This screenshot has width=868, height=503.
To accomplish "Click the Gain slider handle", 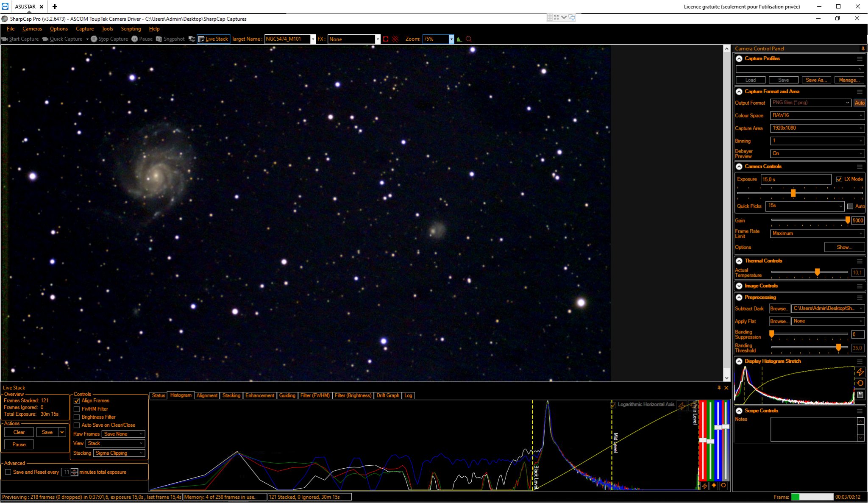I will (848, 220).
